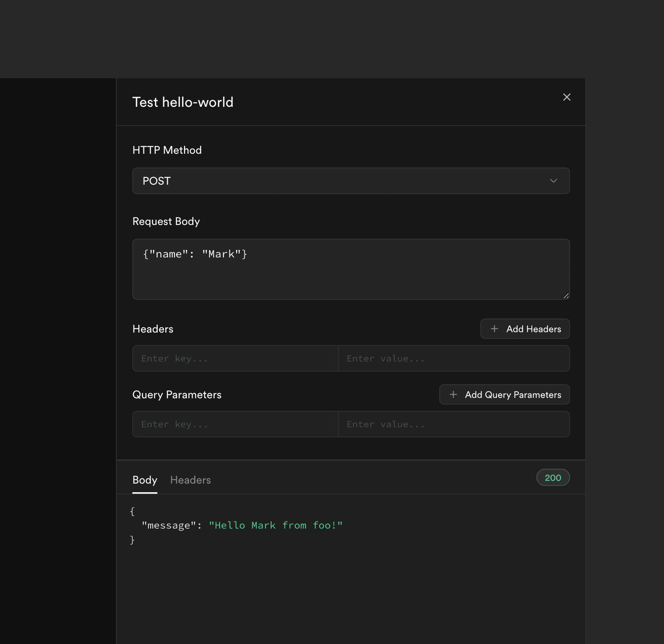Screen dimensions: 664x644
Task: Focus the Query Parameters key field
Action: pos(235,424)
